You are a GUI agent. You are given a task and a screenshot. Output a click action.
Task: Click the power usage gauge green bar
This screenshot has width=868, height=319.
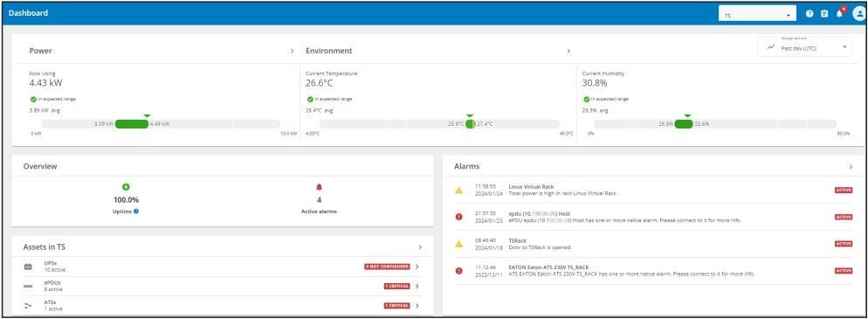132,124
